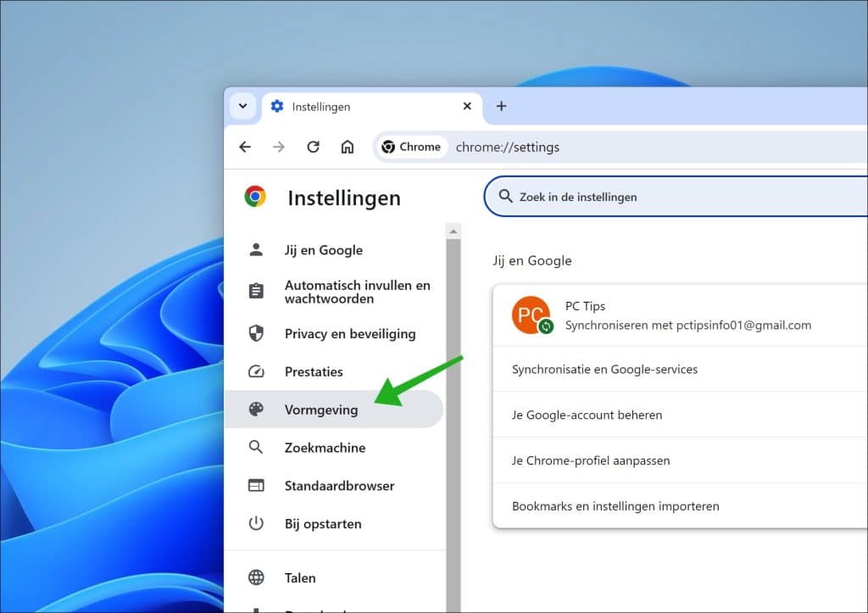Viewport: 868px width, 613px height.
Task: Go back with the back arrow
Action: (x=245, y=147)
